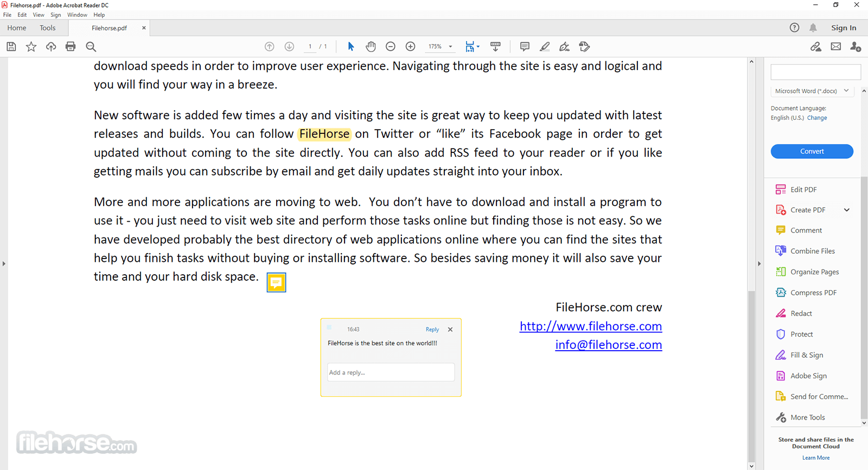
Task: Open the Help menu
Action: pos(99,15)
